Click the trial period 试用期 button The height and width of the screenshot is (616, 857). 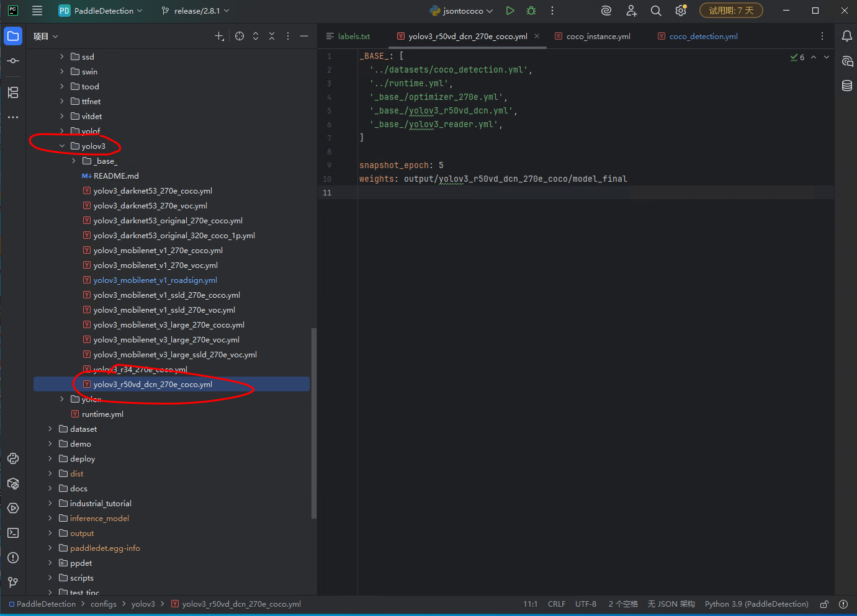click(x=731, y=11)
